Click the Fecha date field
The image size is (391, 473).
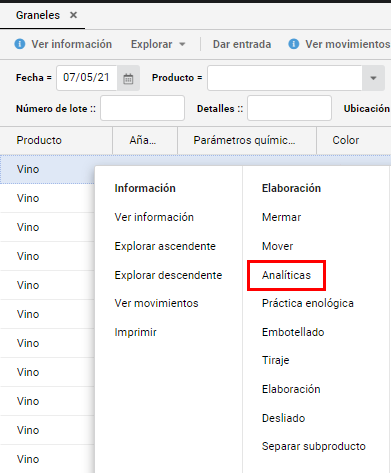tap(87, 78)
